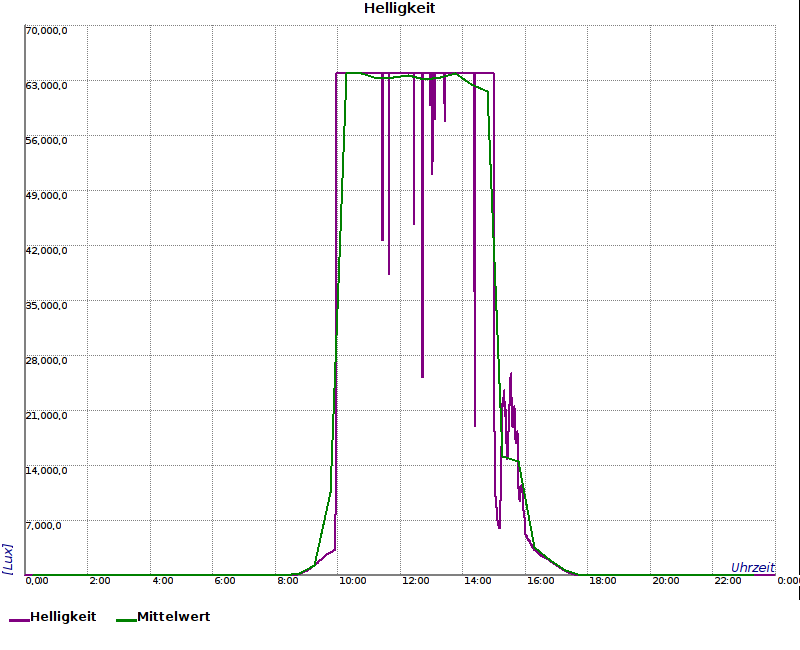This screenshot has width=800, height=650.
Task: Click the 49,000,0 y-axis value
Action: click(46, 196)
